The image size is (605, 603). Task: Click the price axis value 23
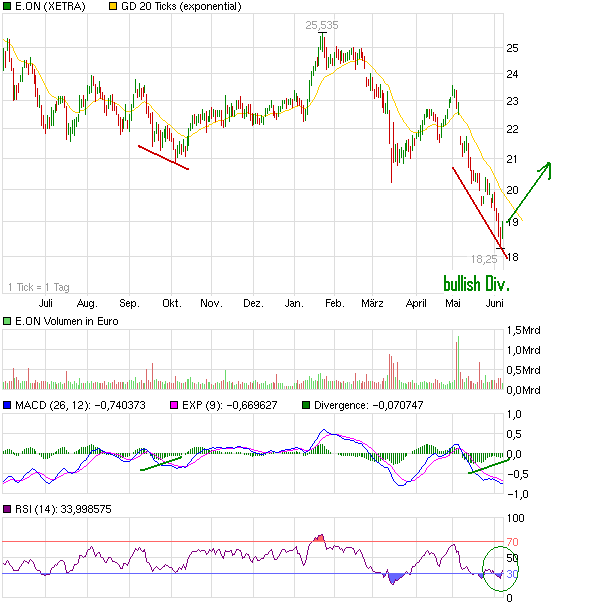[512, 101]
